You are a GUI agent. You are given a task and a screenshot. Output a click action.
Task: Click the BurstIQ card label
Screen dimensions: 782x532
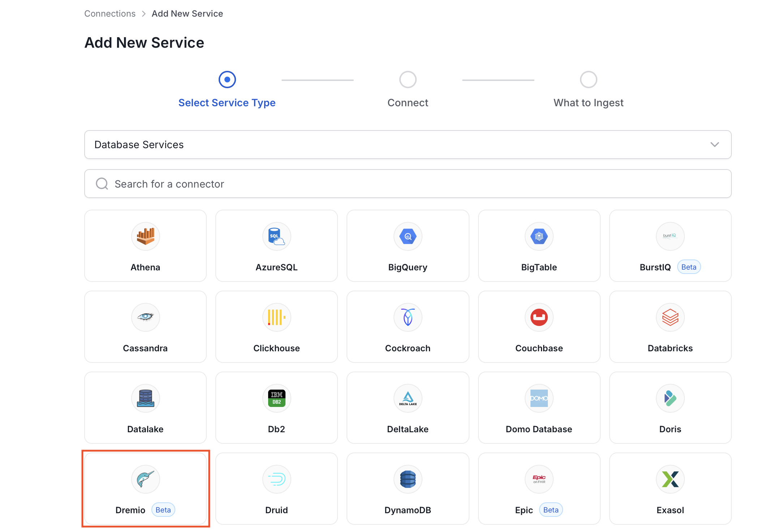click(655, 267)
